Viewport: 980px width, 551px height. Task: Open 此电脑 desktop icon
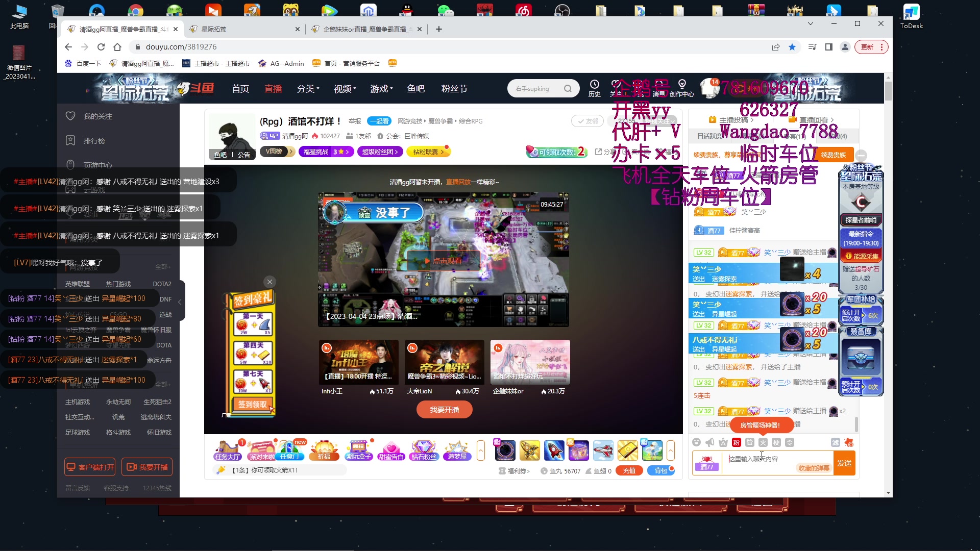coord(19,16)
